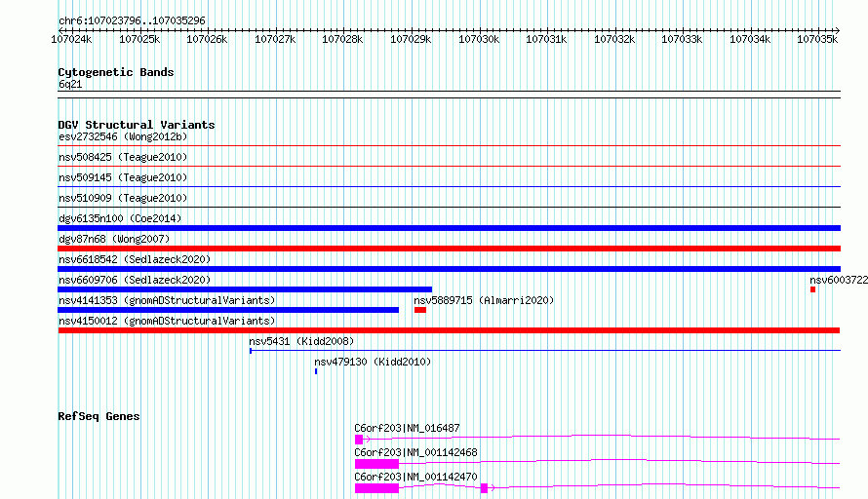Click the DGV Structural Variants track title
The image size is (868, 499).
tap(137, 125)
